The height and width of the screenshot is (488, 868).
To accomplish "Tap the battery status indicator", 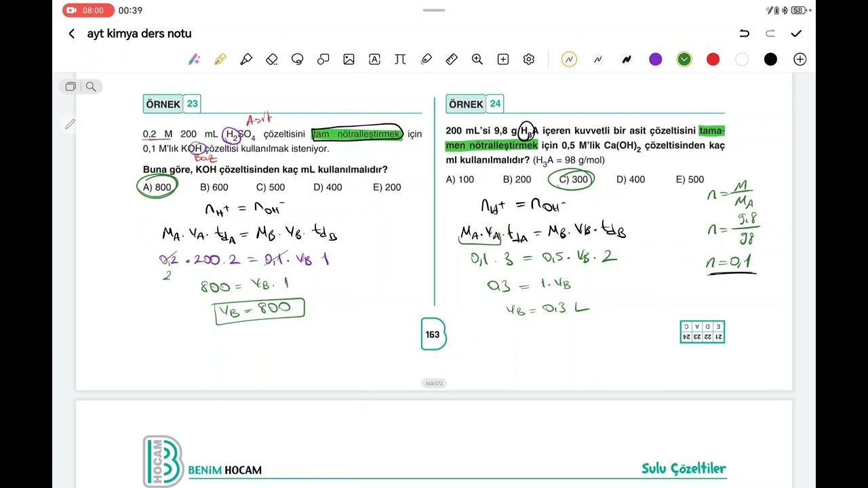I will click(x=798, y=10).
